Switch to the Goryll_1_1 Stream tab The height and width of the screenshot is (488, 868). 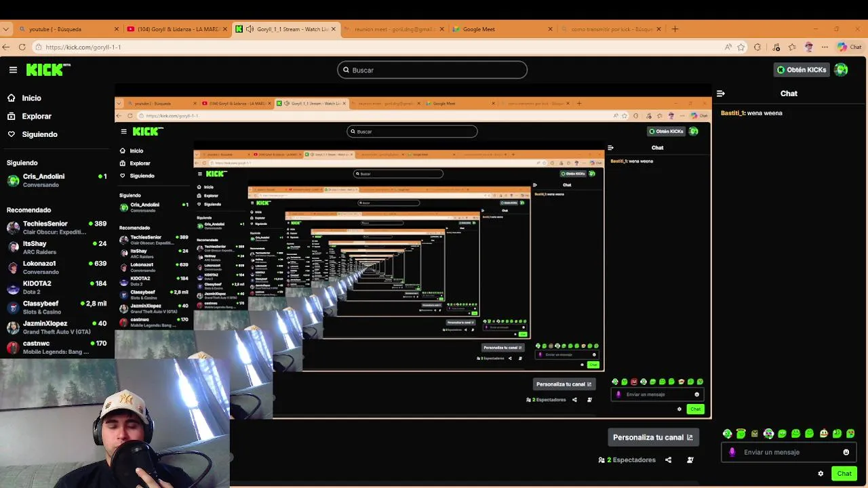[285, 29]
